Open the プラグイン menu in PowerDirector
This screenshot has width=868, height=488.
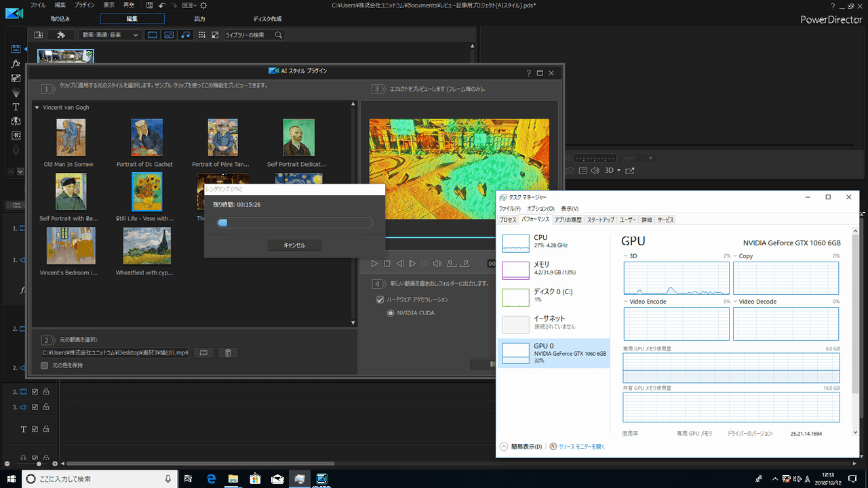coord(85,5)
